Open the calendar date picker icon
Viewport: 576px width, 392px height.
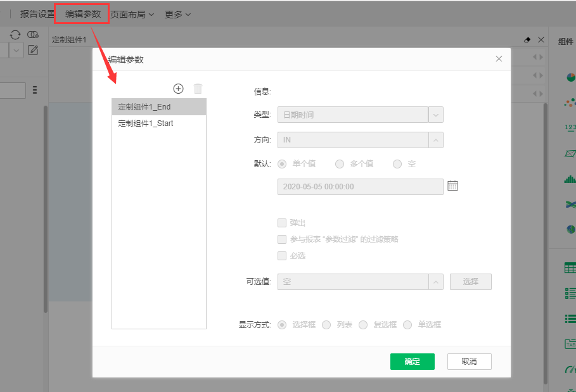(x=452, y=186)
